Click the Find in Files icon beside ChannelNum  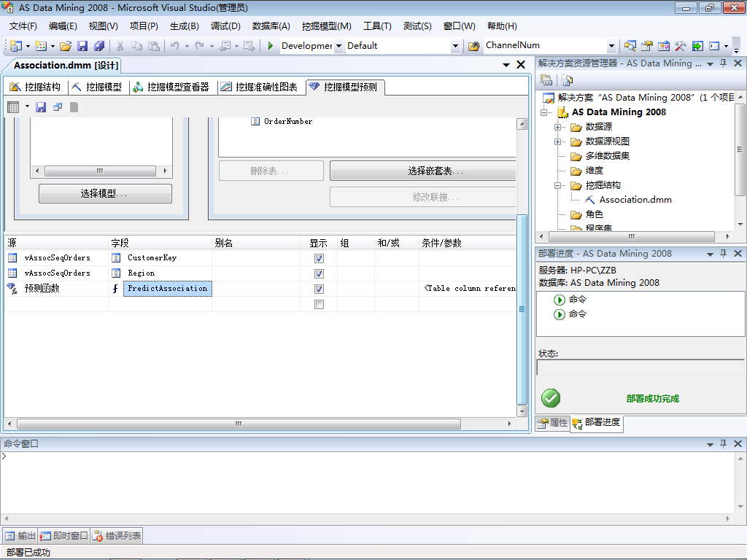(473, 46)
